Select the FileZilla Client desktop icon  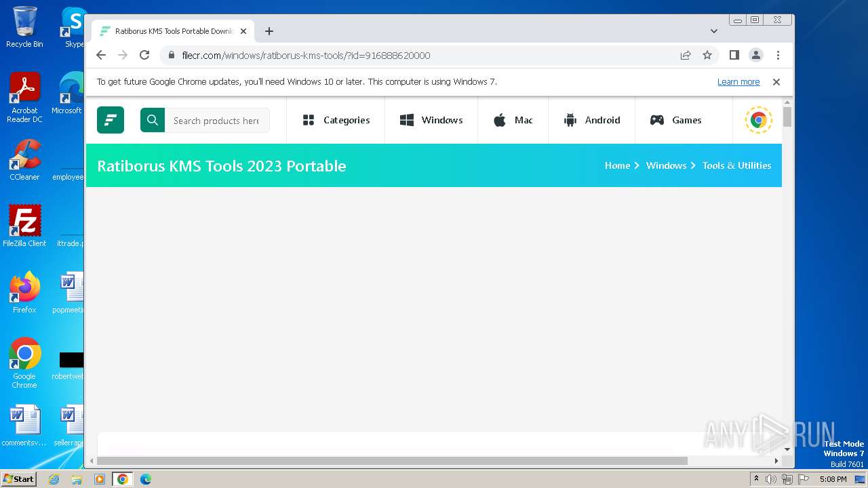point(24,226)
